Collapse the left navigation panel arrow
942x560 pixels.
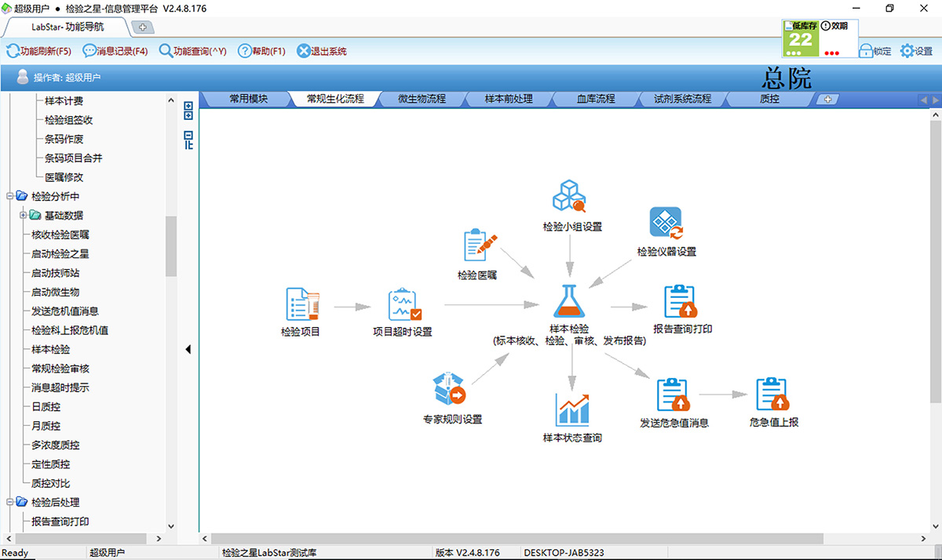tap(188, 349)
